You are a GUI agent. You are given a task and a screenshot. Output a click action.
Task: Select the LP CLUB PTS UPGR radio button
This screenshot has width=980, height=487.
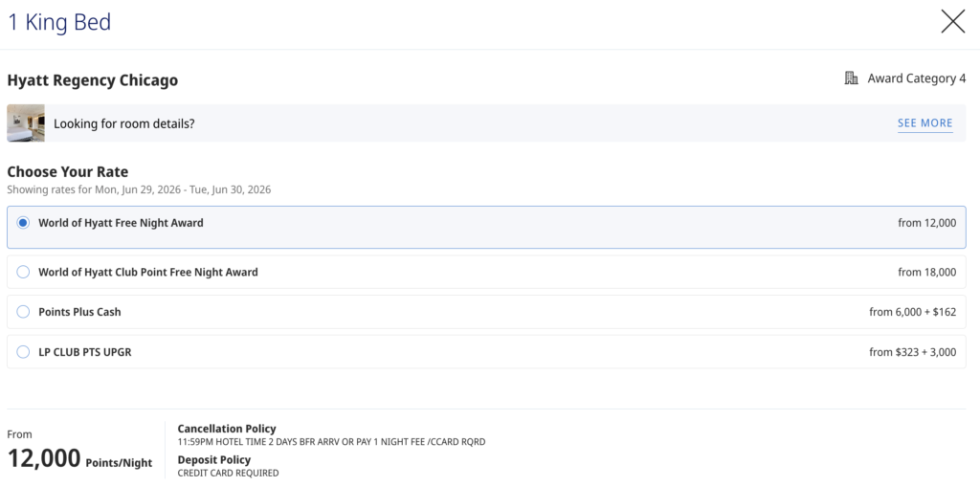pyautogui.click(x=23, y=352)
